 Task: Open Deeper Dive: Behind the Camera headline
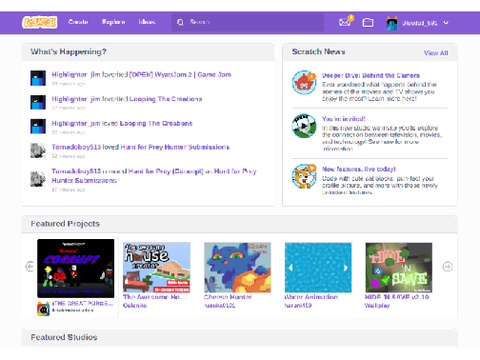click(x=371, y=76)
